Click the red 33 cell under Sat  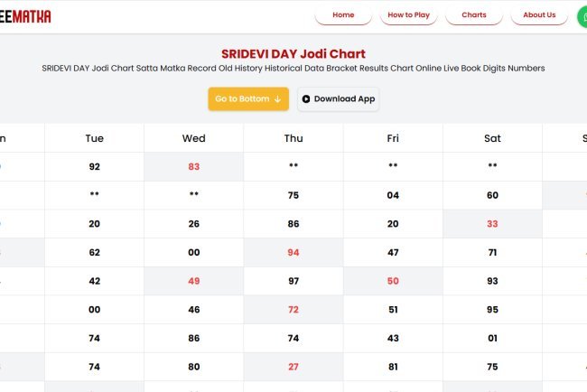point(492,224)
